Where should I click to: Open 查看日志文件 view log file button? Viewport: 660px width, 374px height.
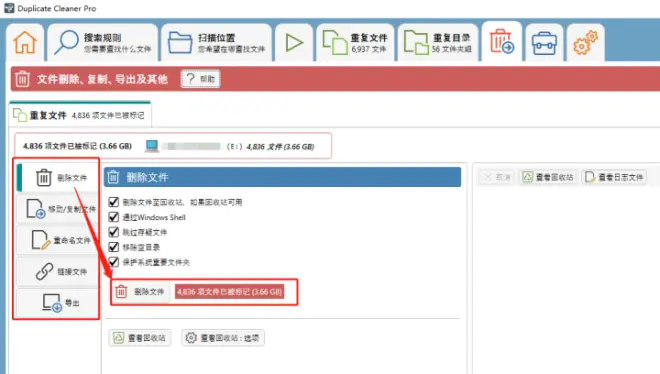point(614,177)
